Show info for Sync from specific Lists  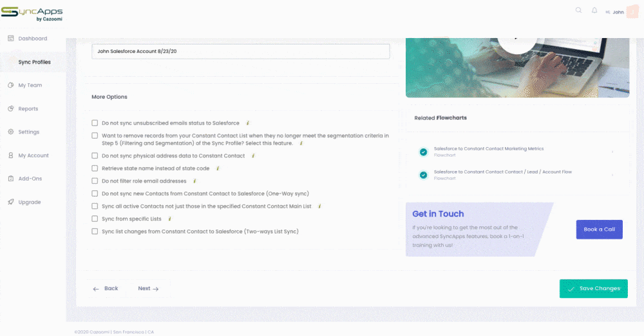(169, 219)
